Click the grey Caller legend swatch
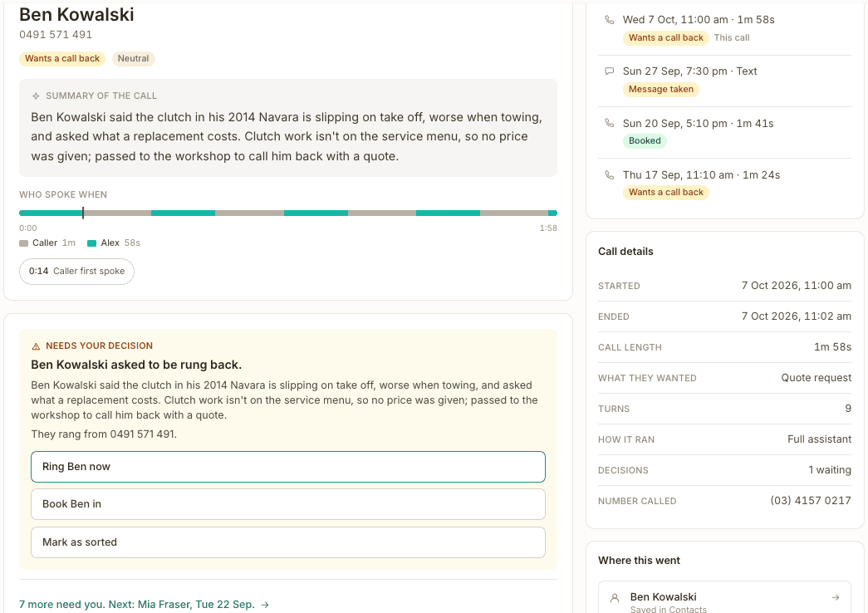The height and width of the screenshot is (613, 868). point(23,243)
